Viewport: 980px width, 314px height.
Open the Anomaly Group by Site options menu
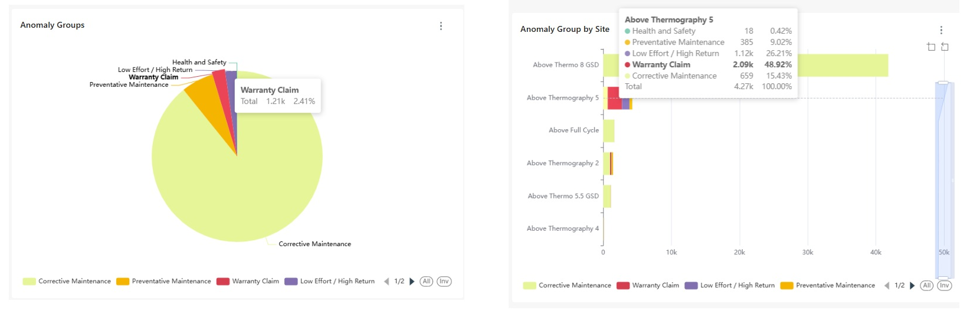pyautogui.click(x=941, y=30)
